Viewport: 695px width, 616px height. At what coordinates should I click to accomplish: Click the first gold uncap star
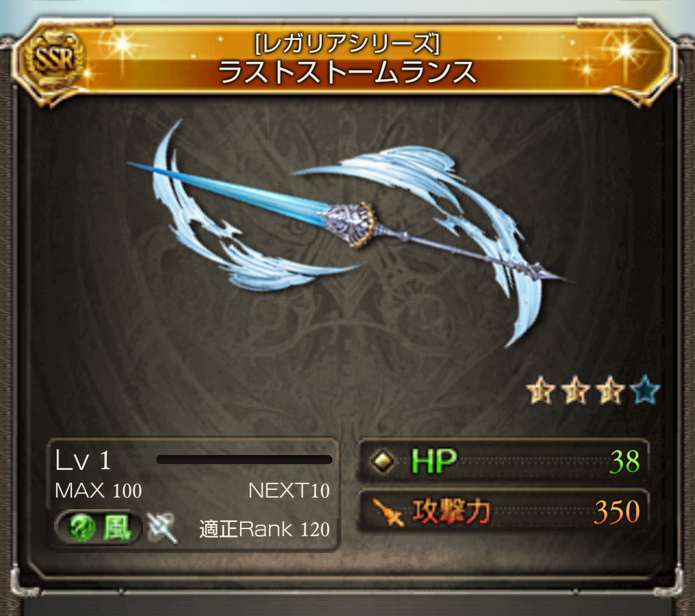pyautogui.click(x=541, y=390)
